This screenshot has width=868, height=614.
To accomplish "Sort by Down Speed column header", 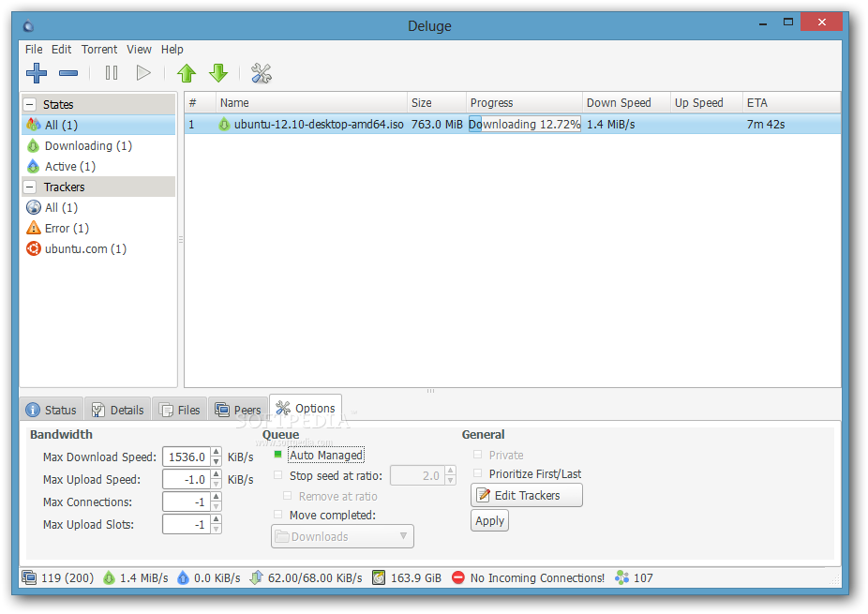I will [x=626, y=103].
